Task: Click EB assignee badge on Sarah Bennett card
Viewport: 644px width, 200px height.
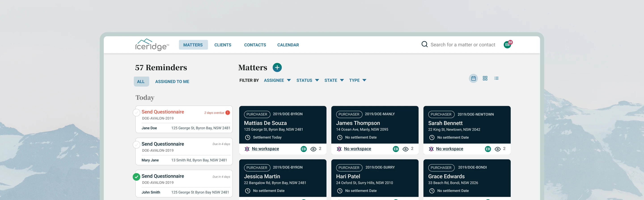Action: [488, 149]
